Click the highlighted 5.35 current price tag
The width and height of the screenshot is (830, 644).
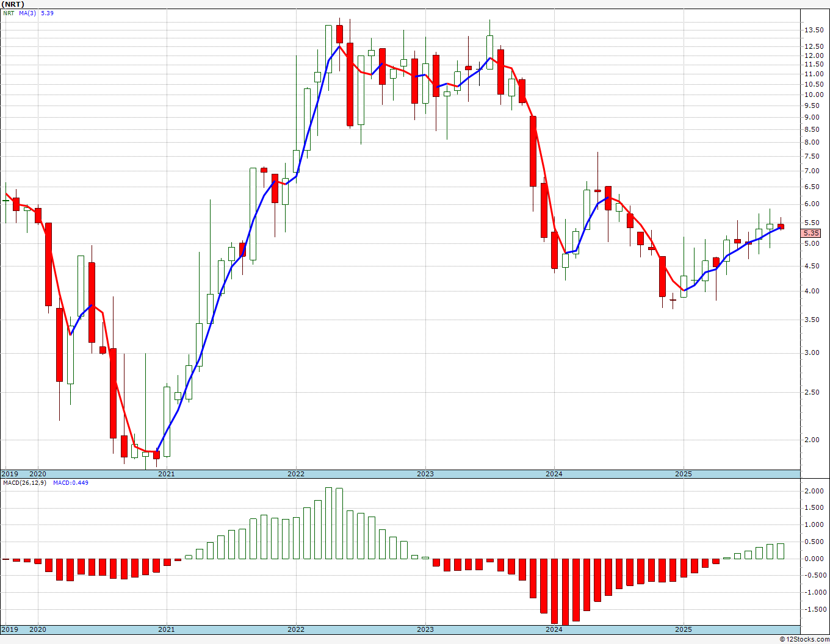811,233
